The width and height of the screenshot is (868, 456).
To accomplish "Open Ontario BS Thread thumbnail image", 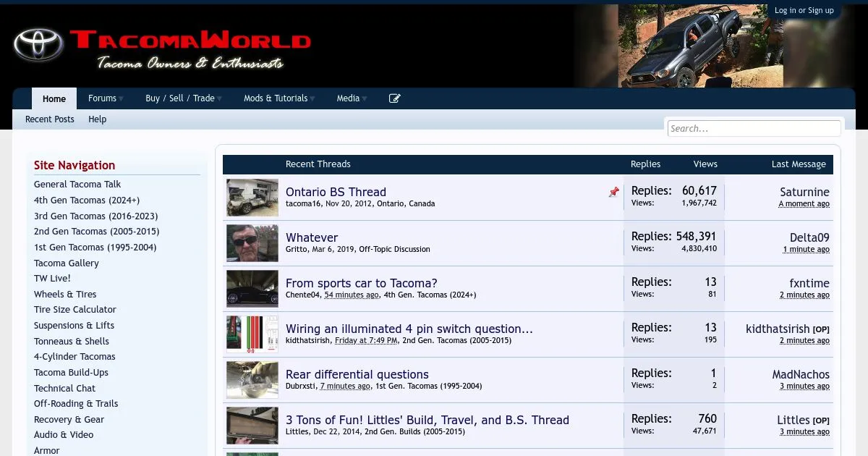I will coord(252,198).
